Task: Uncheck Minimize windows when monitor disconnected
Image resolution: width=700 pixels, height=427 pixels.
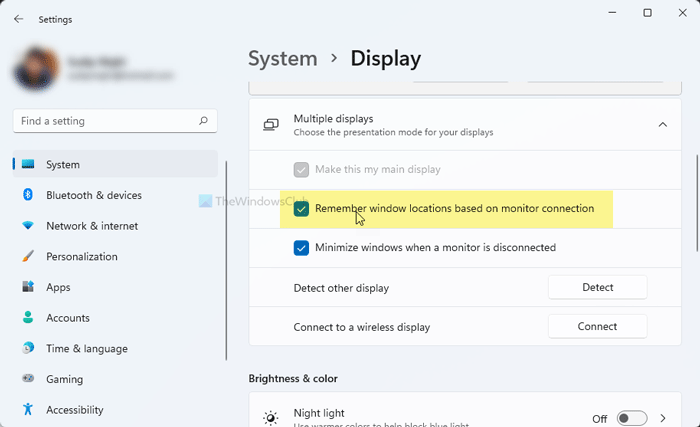Action: [x=301, y=247]
